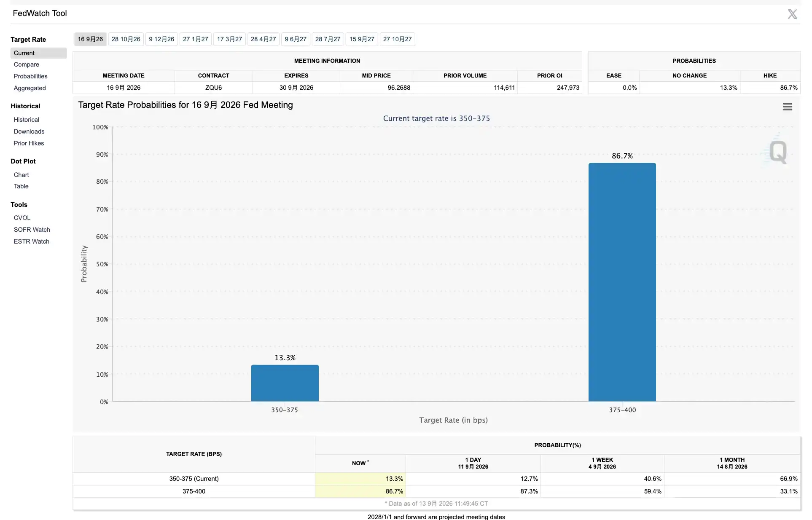Click the ZQU6 contract cell
812x520 pixels.
pos(214,88)
